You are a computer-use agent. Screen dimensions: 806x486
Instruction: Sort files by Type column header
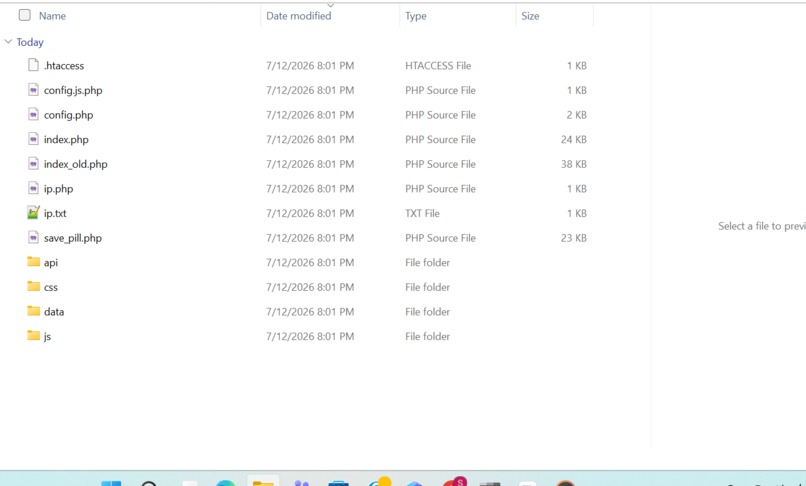[x=416, y=16]
